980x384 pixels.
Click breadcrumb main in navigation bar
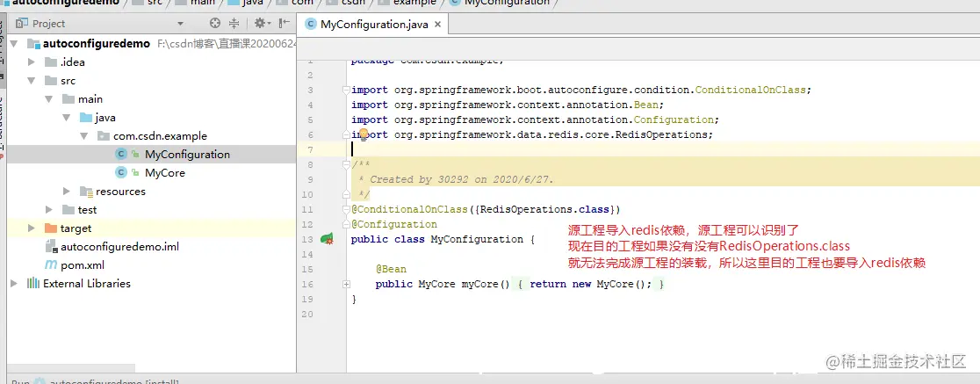click(x=203, y=3)
